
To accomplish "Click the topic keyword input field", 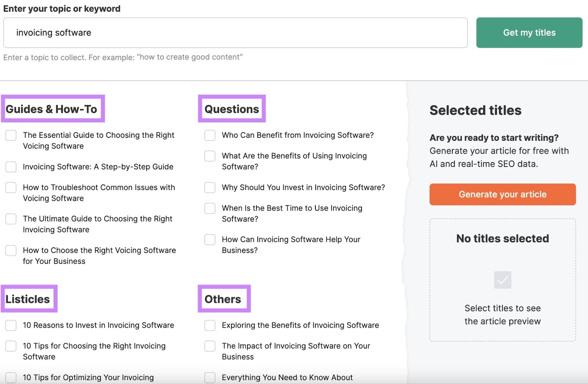I will [x=235, y=33].
